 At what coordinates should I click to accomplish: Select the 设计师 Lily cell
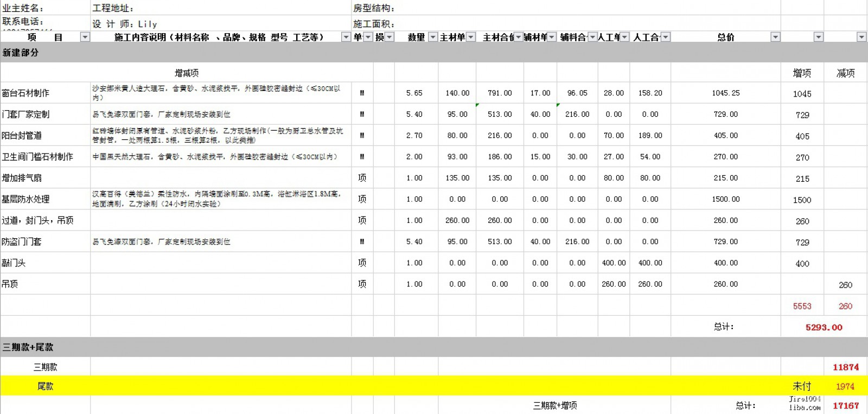pyautogui.click(x=125, y=24)
